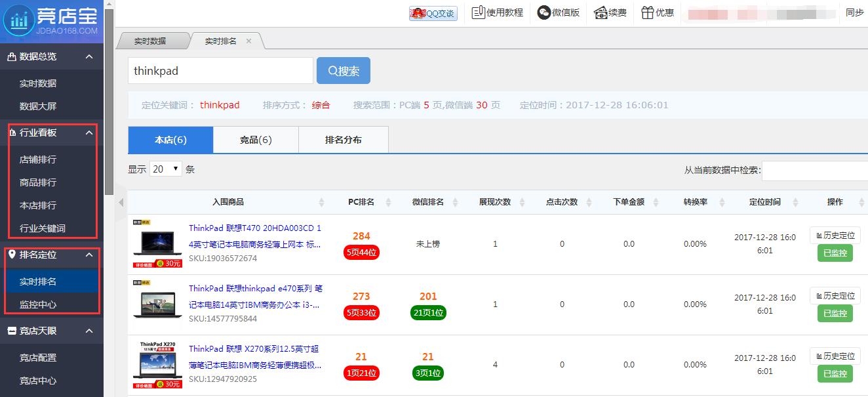Collapse 数据总览 sidebar section

pyautogui.click(x=89, y=56)
